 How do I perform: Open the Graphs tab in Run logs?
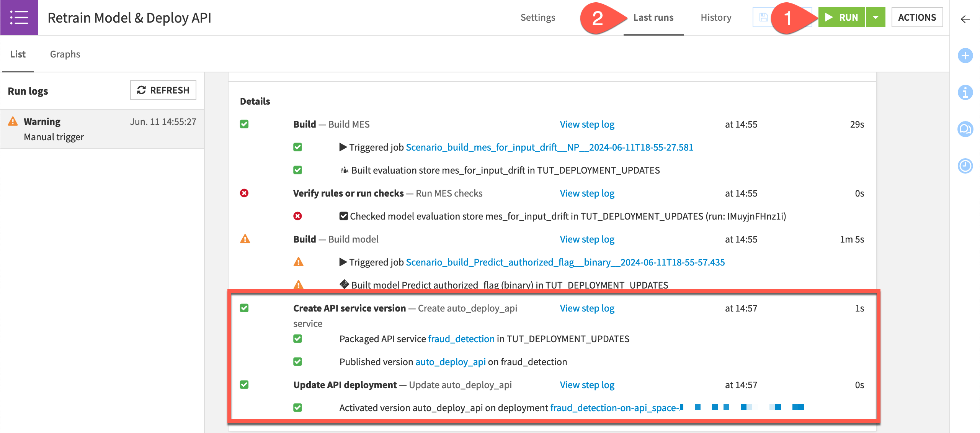pos(65,54)
